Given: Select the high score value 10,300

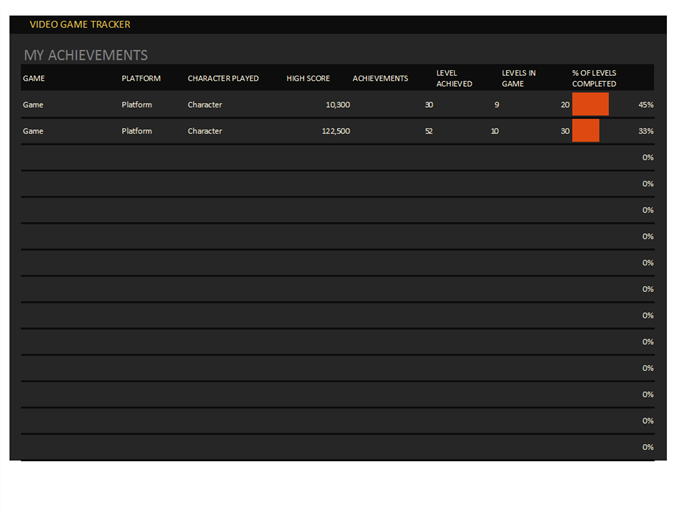Looking at the screenshot, I should click(x=338, y=105).
